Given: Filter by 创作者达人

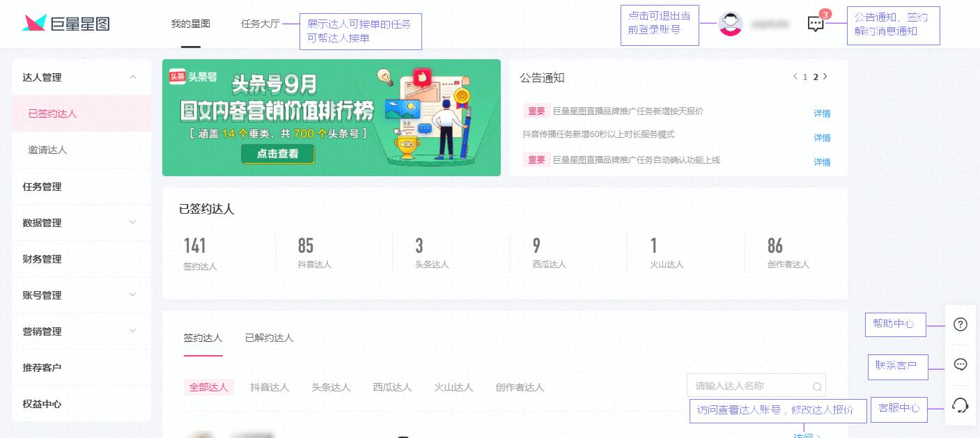Looking at the screenshot, I should 520,387.
